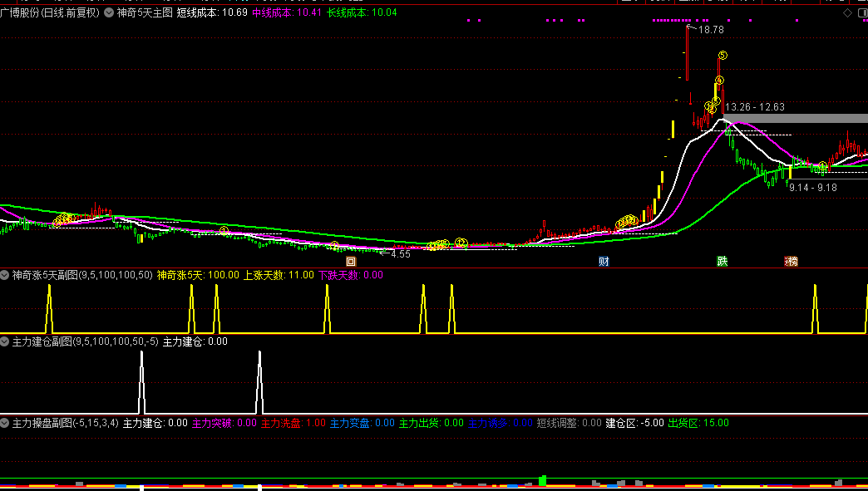
Task: Click the blue 财 financial marker icon
Action: [604, 262]
